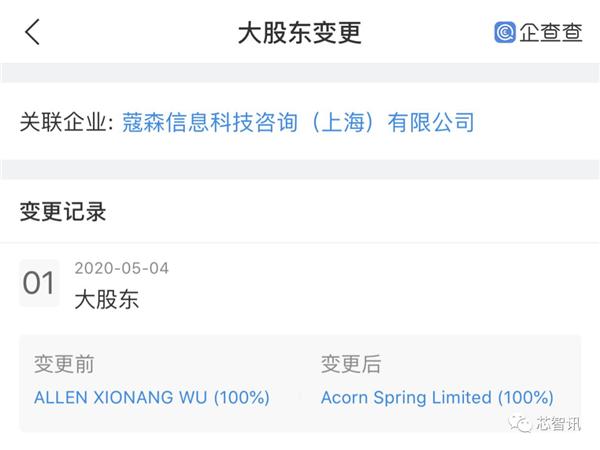Go back using the left arrow
This screenshot has width=600, height=450.
[33, 32]
